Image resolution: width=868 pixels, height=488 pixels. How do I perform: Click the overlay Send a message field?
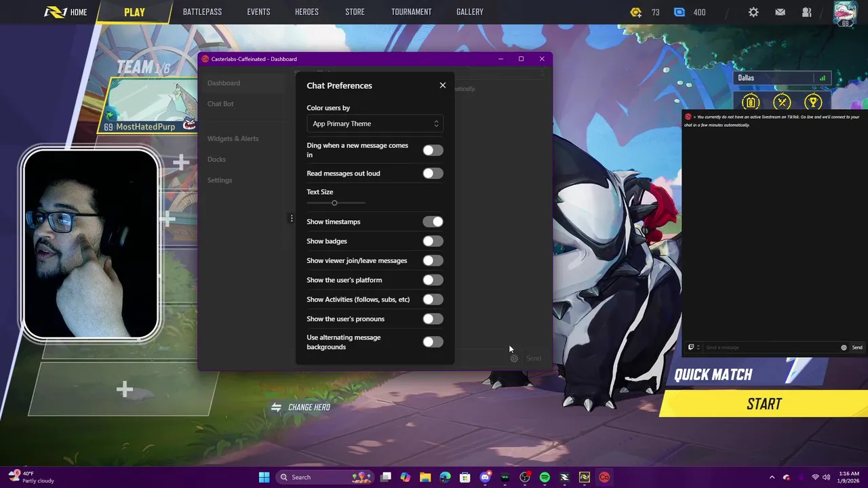[x=771, y=348]
